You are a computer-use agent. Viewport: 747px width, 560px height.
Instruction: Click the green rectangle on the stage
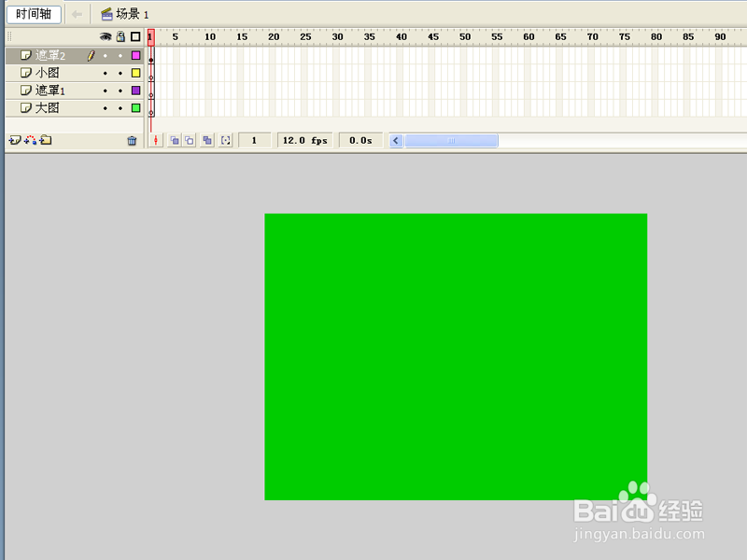456,357
